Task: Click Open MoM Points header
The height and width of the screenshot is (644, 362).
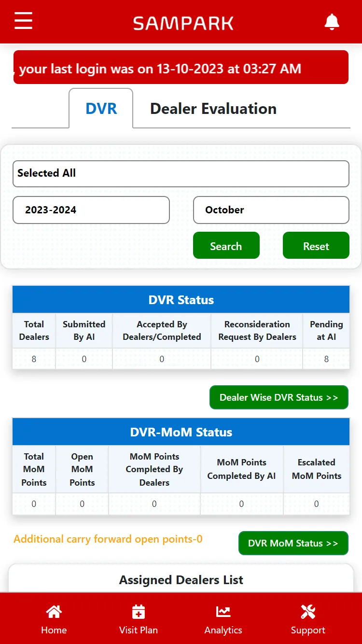Action: click(82, 469)
